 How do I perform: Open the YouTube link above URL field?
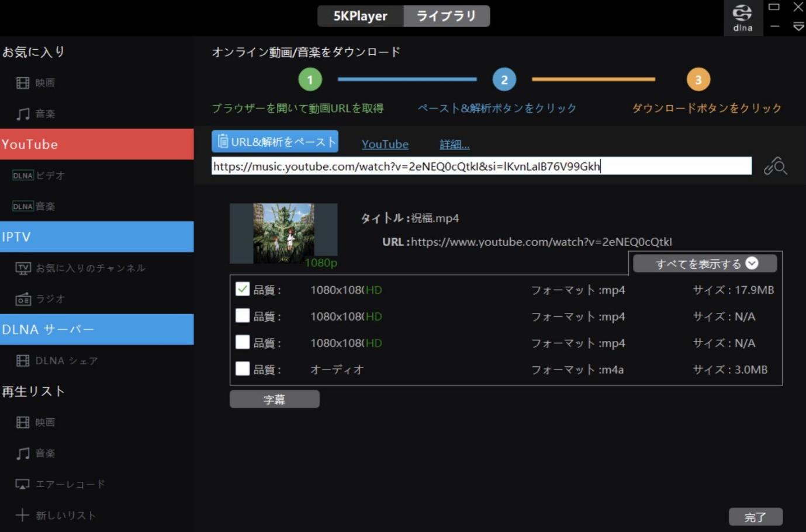click(x=385, y=144)
